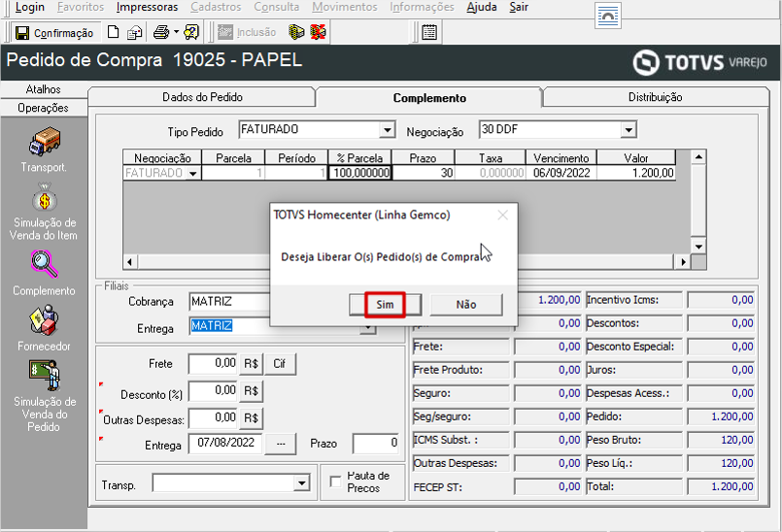Click the Sair menu item

point(519,7)
